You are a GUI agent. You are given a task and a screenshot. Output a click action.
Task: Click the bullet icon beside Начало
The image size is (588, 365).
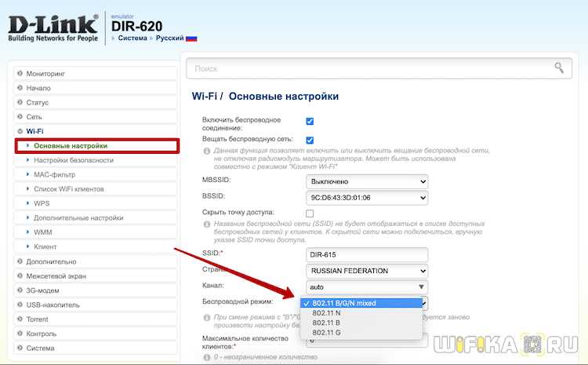click(x=20, y=87)
